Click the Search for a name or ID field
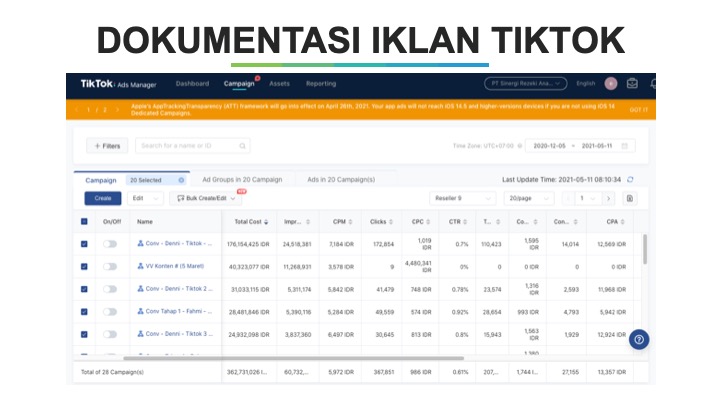The height and width of the screenshot is (405, 720). [x=192, y=146]
